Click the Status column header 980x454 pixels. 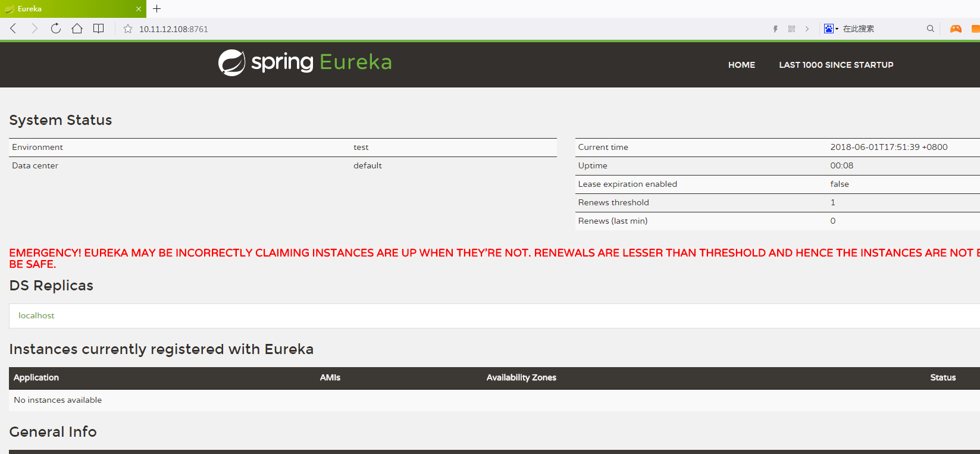tap(943, 377)
